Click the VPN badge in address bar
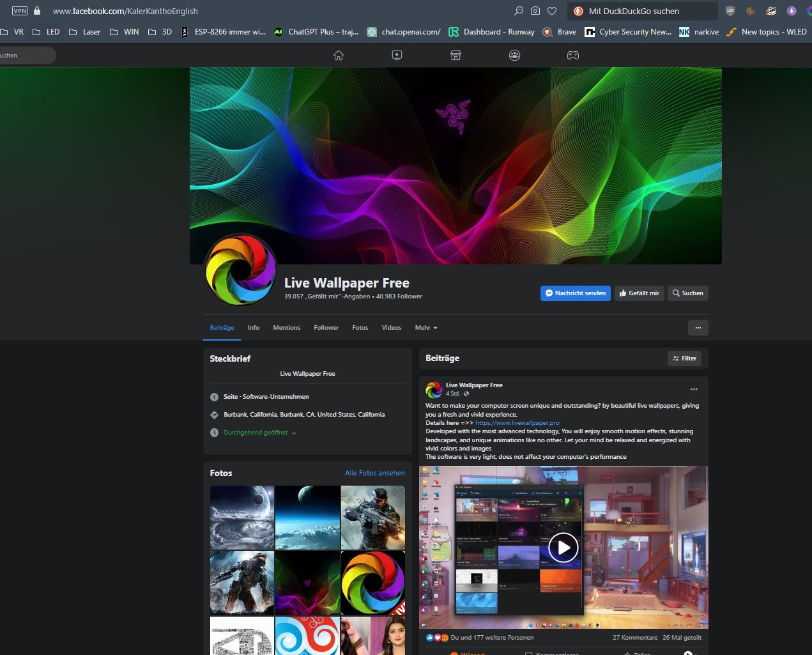This screenshot has width=812, height=655. [x=20, y=11]
